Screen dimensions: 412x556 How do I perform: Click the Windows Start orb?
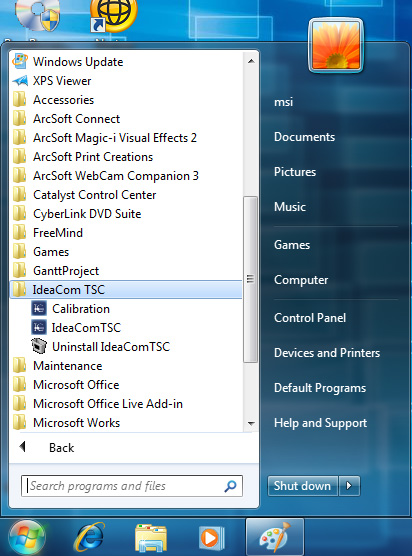point(27,538)
